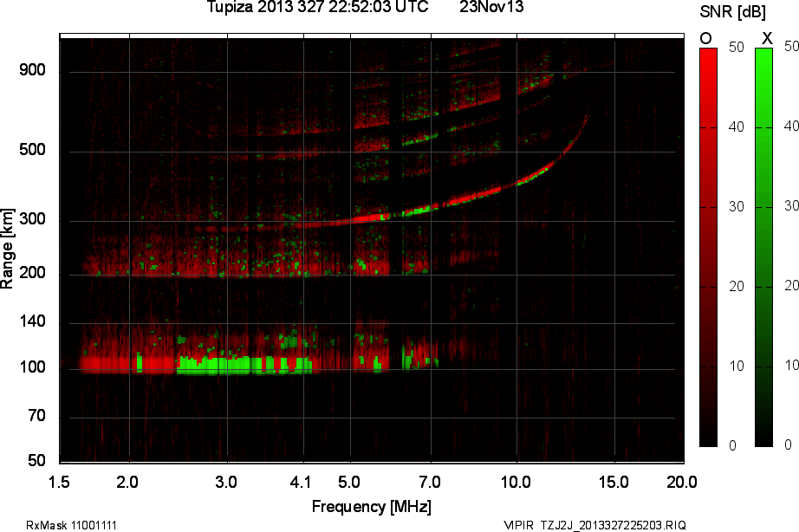The width and height of the screenshot is (799, 532).
Task: Click the 'RxMask 11001111' text
Action: click(x=72, y=525)
